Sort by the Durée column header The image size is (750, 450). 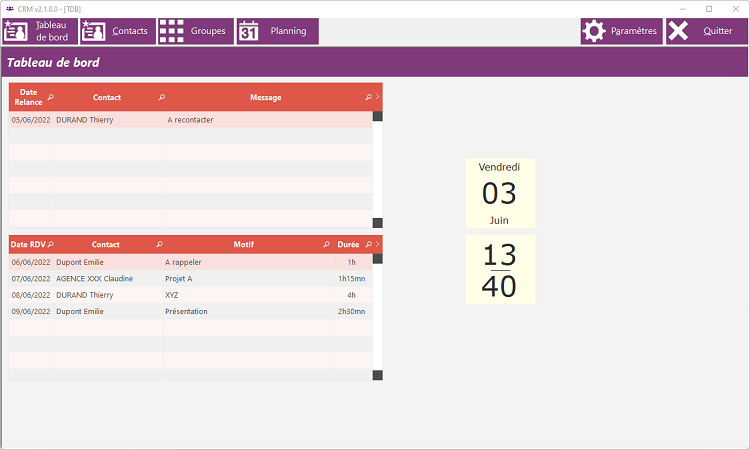coord(348,244)
